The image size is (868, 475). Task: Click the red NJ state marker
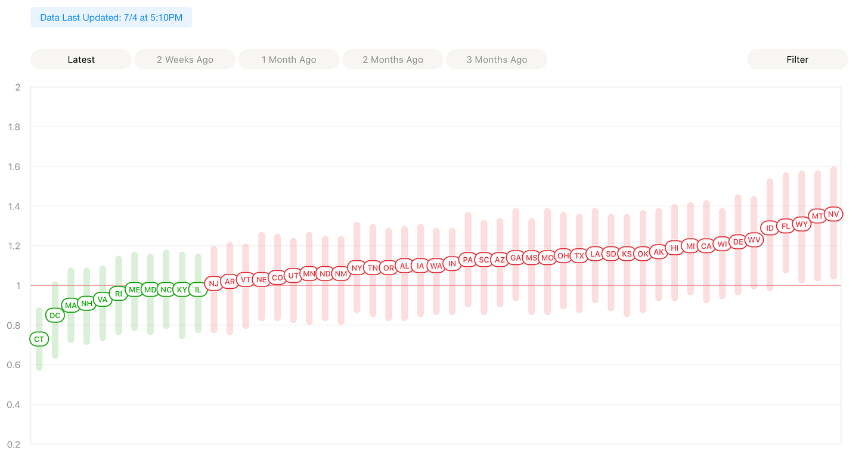(x=213, y=283)
